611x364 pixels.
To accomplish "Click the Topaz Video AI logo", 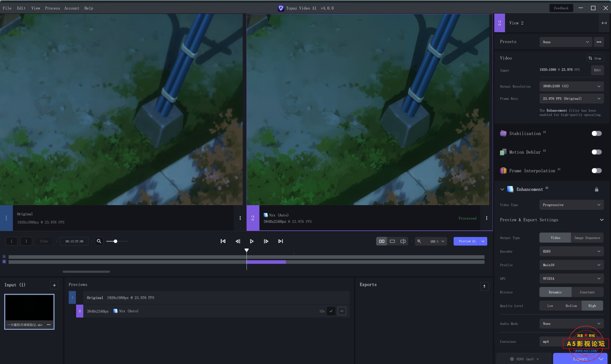I will [x=281, y=8].
